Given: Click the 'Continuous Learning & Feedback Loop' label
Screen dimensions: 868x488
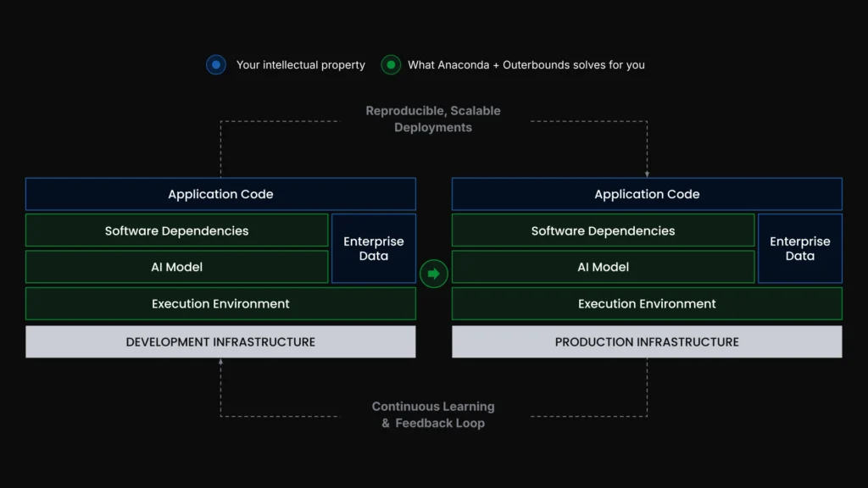Looking at the screenshot, I should pos(433,414).
